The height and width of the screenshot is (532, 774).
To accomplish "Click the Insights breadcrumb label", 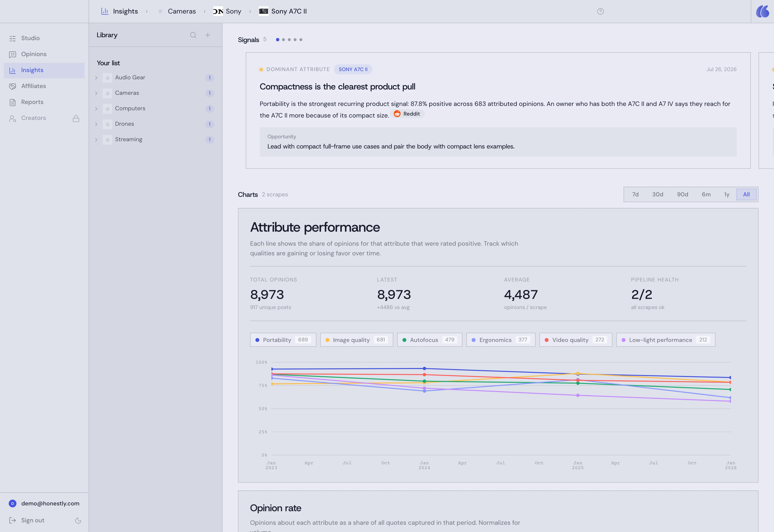I will point(125,11).
